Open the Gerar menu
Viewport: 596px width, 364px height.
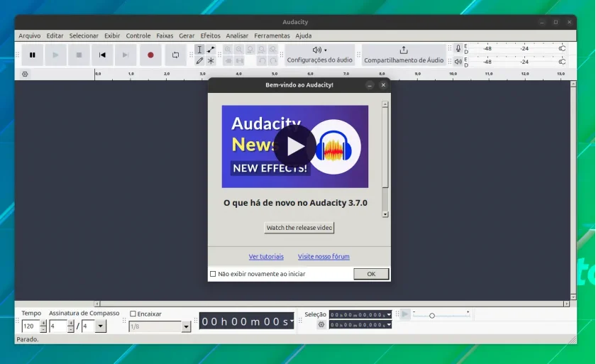pos(187,35)
